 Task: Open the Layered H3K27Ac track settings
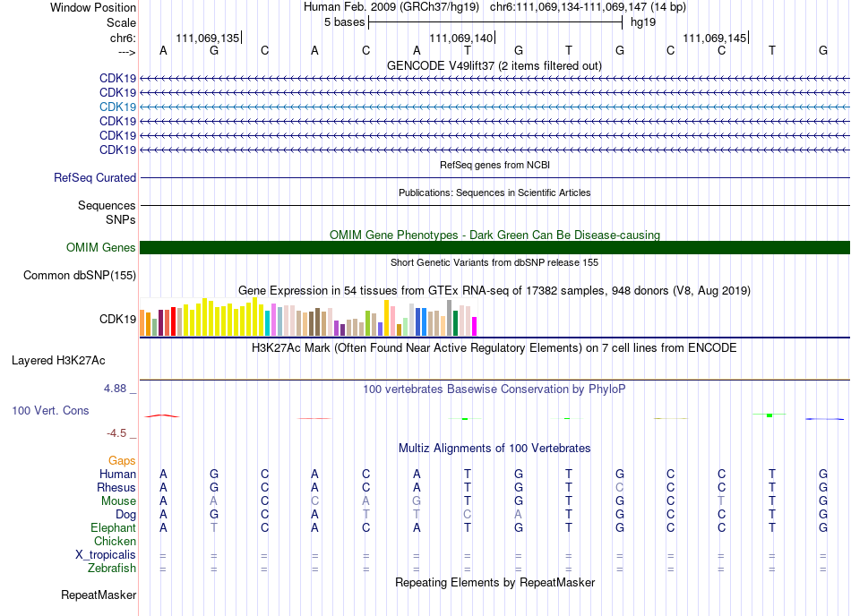click(x=58, y=361)
